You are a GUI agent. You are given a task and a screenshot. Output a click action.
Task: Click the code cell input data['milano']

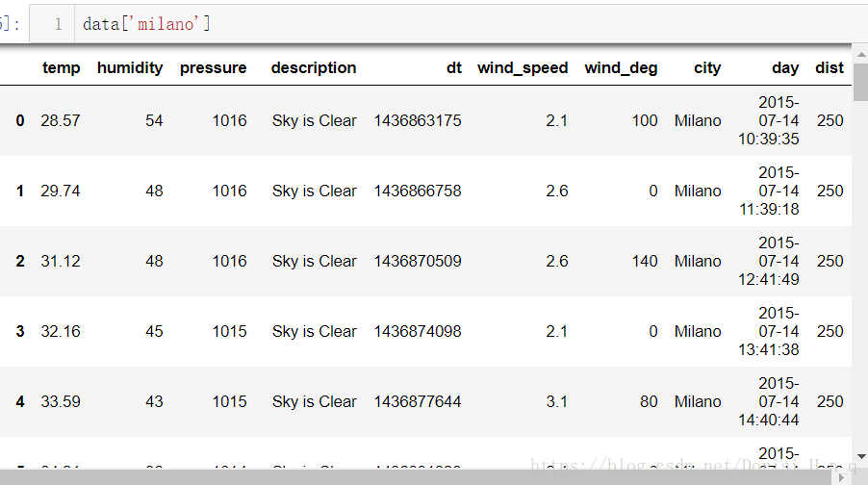(448, 24)
